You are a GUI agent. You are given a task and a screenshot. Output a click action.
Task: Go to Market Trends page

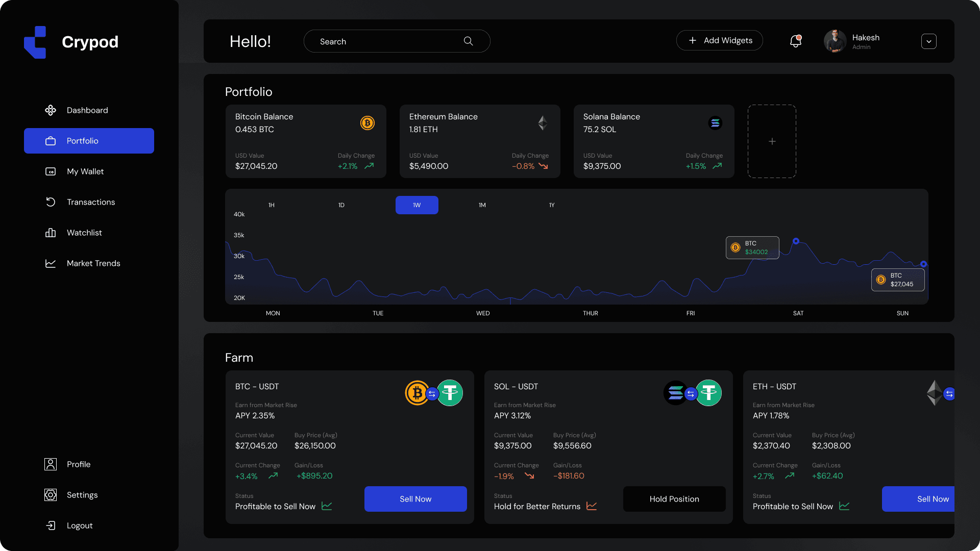(x=93, y=263)
